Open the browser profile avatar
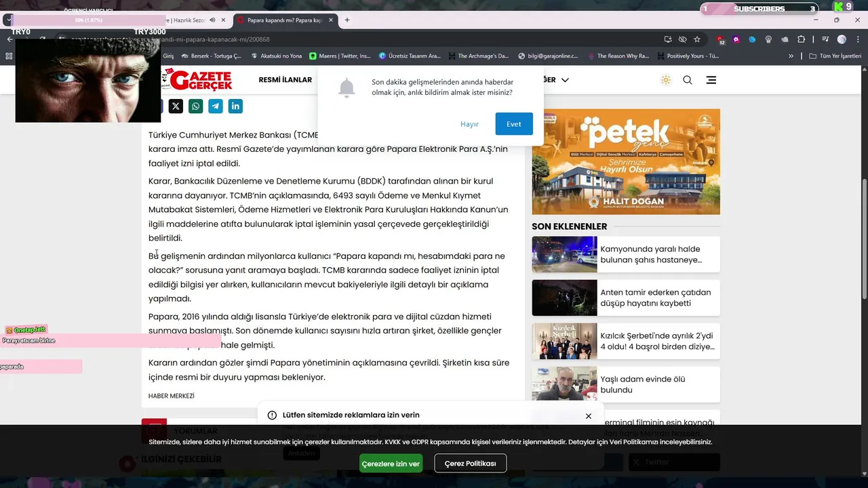The height and width of the screenshot is (488, 868). (x=842, y=39)
